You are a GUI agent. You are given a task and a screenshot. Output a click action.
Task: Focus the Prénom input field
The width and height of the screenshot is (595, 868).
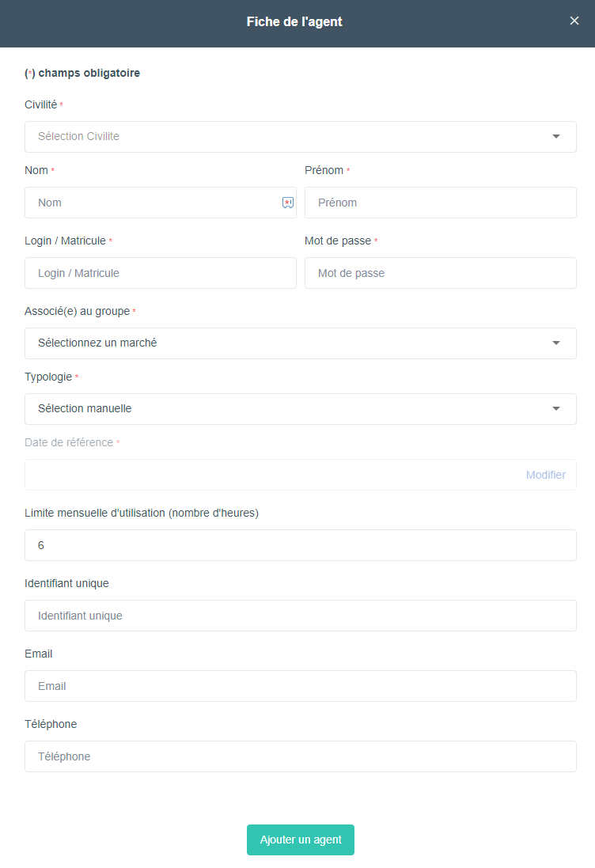pyautogui.click(x=441, y=203)
